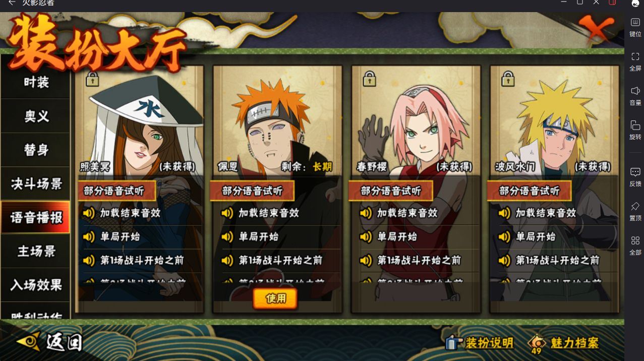Play 单局开始 speaker icon under 照美冥
The image size is (644, 361).
tap(89, 236)
